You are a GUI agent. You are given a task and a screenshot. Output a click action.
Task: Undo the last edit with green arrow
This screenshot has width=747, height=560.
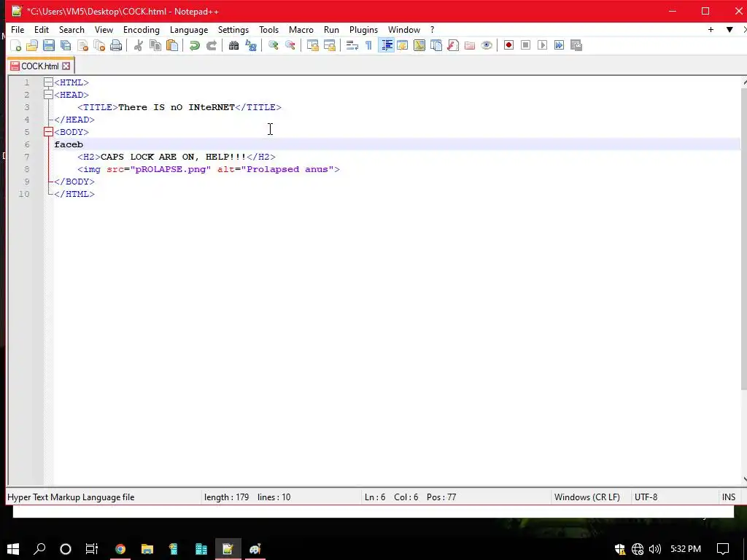pos(194,45)
